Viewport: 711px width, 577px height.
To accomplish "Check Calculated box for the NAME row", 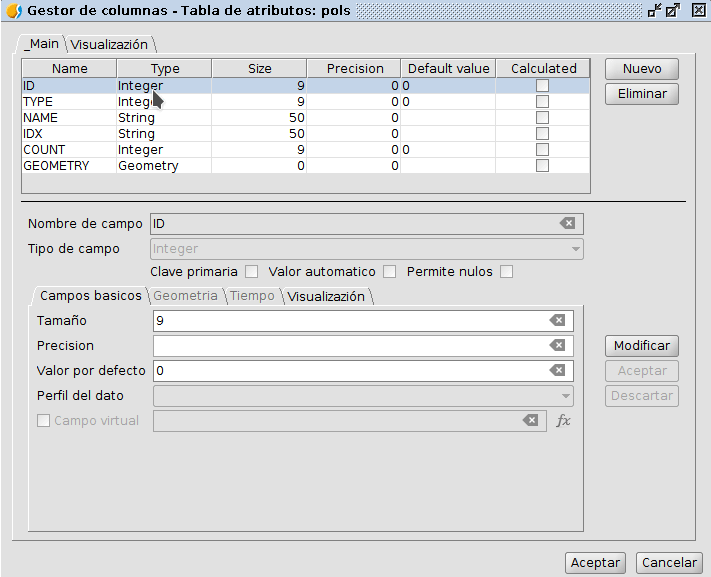I will [x=542, y=118].
